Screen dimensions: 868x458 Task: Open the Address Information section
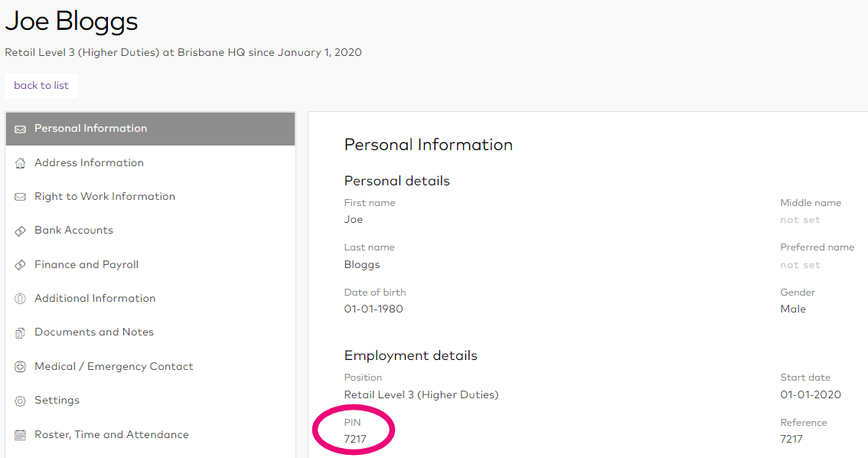[x=89, y=162]
